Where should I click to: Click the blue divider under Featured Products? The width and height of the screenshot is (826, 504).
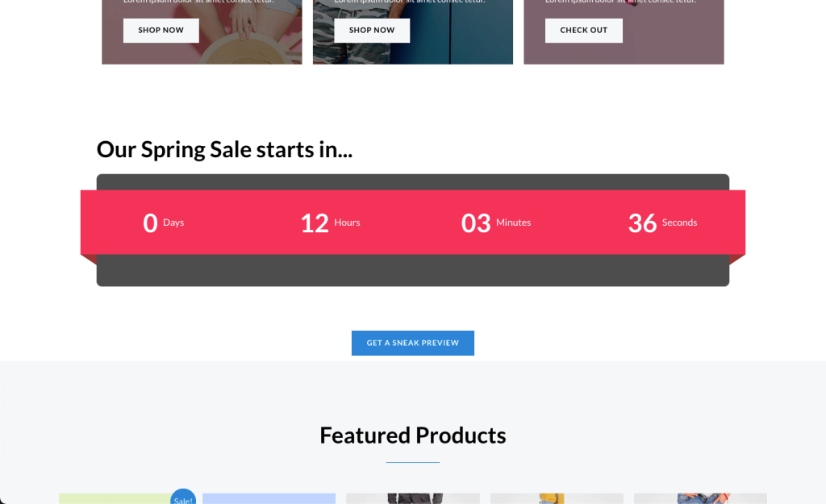tap(412, 462)
